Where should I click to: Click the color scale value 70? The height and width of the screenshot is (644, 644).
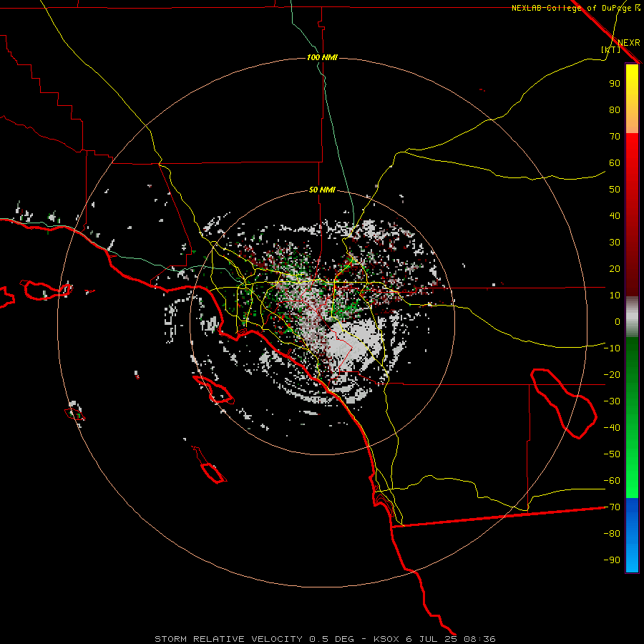615,137
